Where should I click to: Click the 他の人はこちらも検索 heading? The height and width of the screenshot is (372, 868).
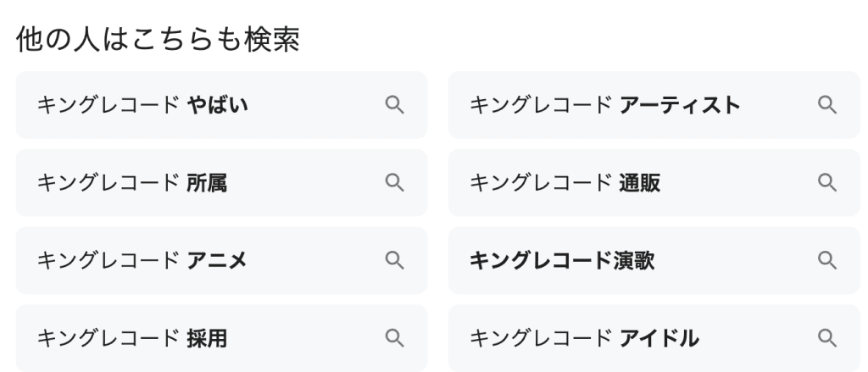(158, 41)
